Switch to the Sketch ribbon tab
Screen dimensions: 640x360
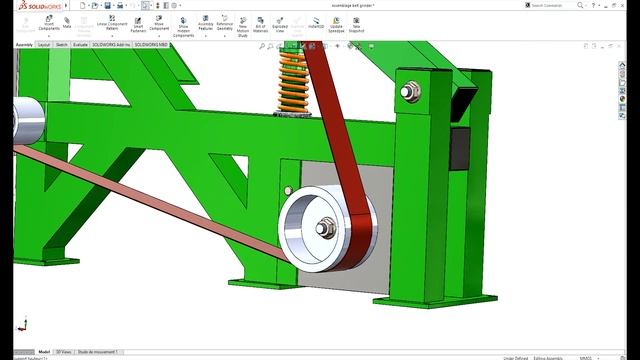coord(62,44)
